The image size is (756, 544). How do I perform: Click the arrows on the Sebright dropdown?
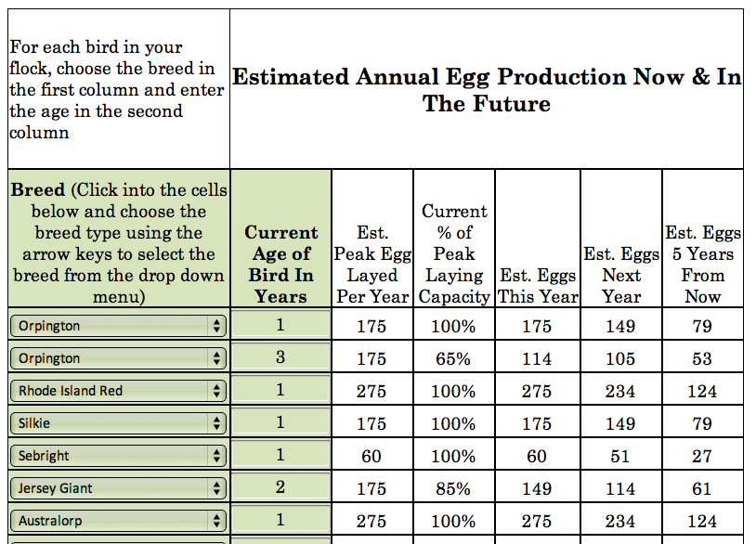pos(215,455)
